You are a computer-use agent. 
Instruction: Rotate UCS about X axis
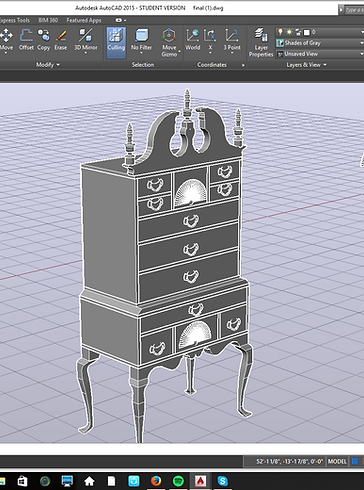(x=210, y=37)
